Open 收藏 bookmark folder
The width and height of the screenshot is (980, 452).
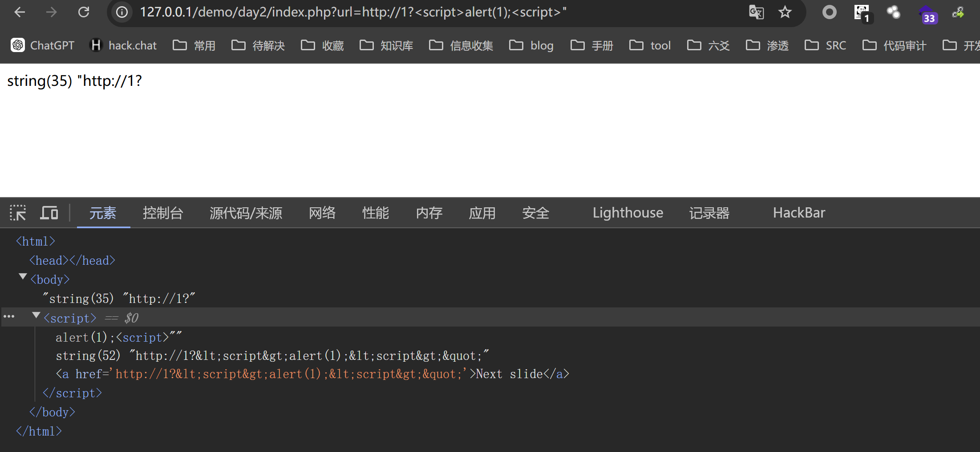(322, 45)
